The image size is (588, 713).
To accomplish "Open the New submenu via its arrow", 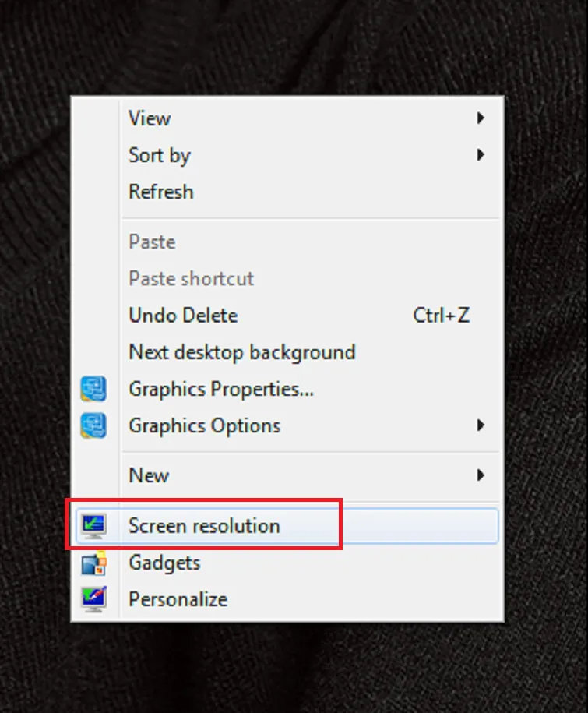I will (481, 475).
